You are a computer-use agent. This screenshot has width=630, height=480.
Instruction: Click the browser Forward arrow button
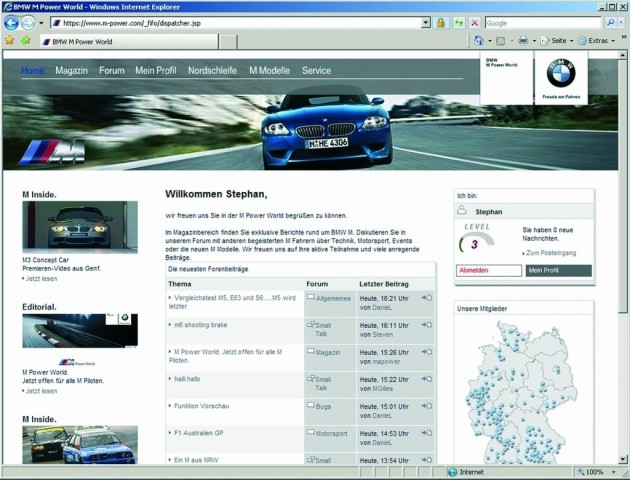pyautogui.click(x=28, y=23)
